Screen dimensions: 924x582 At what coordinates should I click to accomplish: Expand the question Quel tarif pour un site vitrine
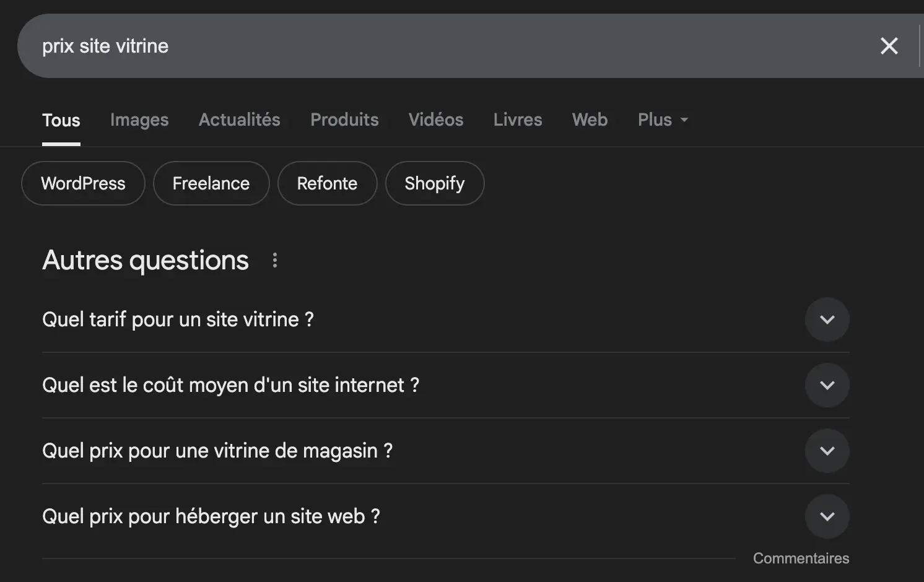coord(827,319)
